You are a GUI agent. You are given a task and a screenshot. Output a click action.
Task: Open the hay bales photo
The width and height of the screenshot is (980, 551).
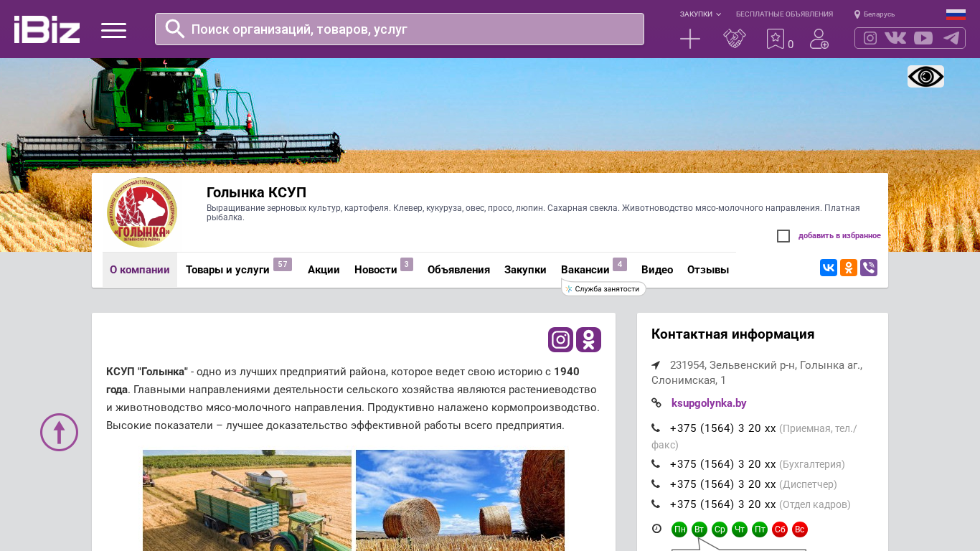tap(460, 500)
